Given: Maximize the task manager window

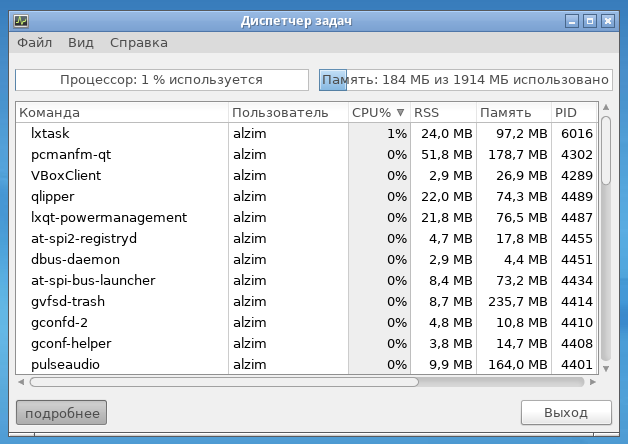Looking at the screenshot, I should point(589,20).
